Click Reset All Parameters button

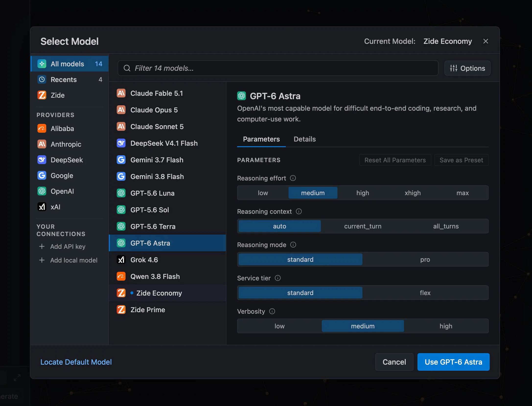[x=395, y=160]
